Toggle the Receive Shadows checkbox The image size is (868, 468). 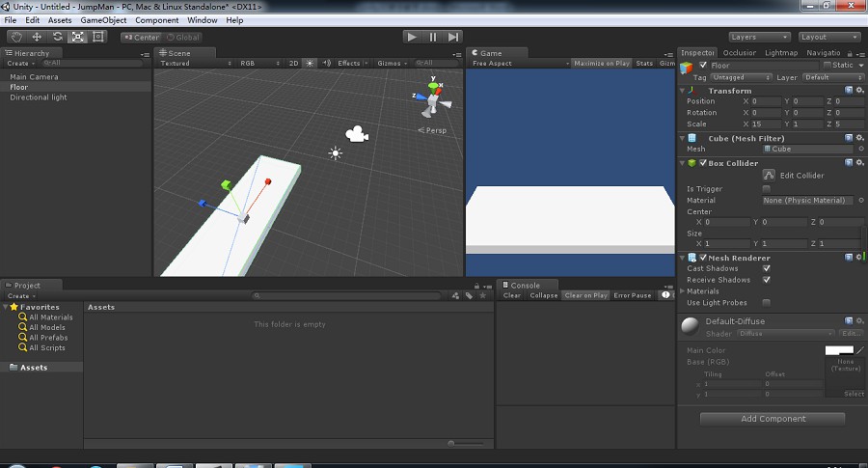click(x=766, y=280)
